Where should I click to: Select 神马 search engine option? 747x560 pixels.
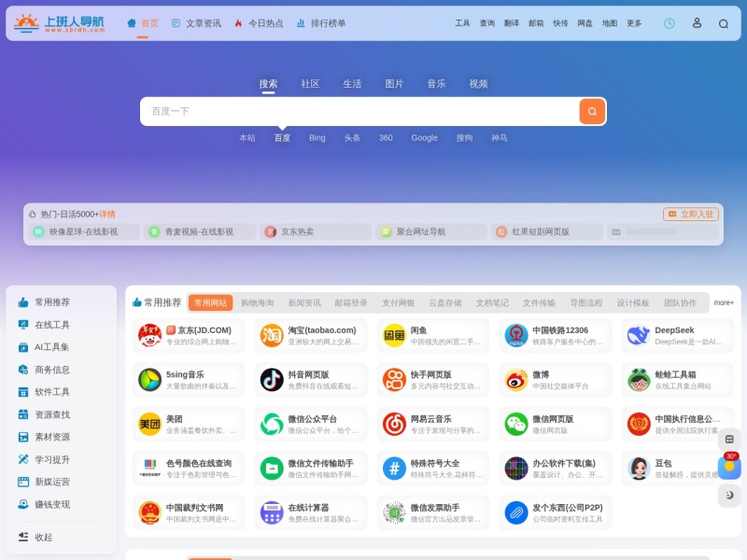point(499,138)
